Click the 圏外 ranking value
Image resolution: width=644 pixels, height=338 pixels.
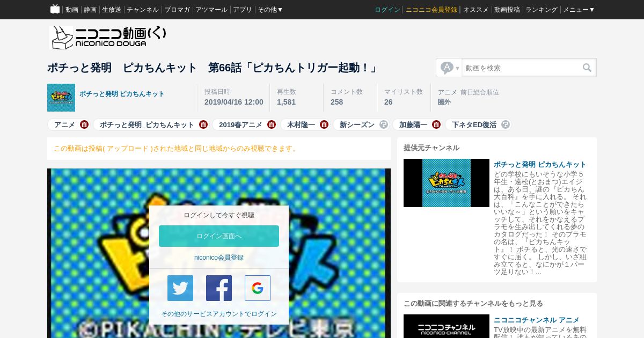click(x=444, y=102)
